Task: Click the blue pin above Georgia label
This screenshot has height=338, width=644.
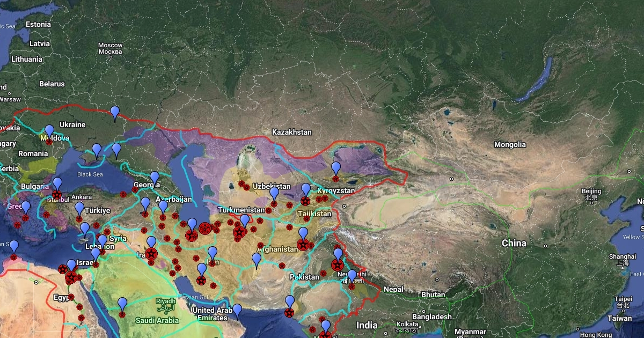Action: pyautogui.click(x=155, y=178)
